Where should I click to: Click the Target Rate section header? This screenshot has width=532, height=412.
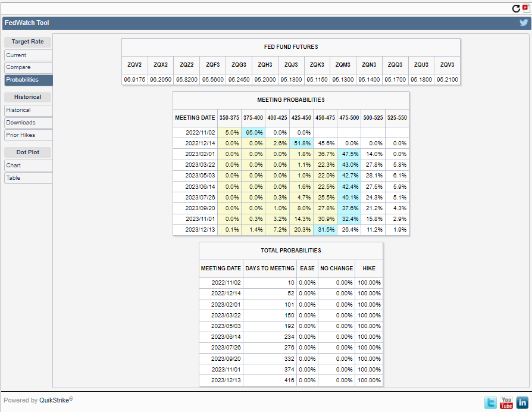click(x=28, y=42)
